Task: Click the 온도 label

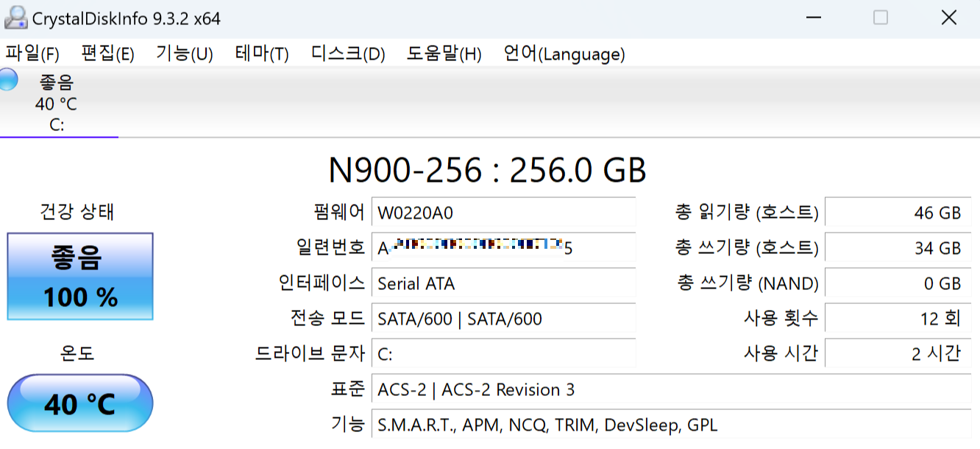Action: pos(77,354)
